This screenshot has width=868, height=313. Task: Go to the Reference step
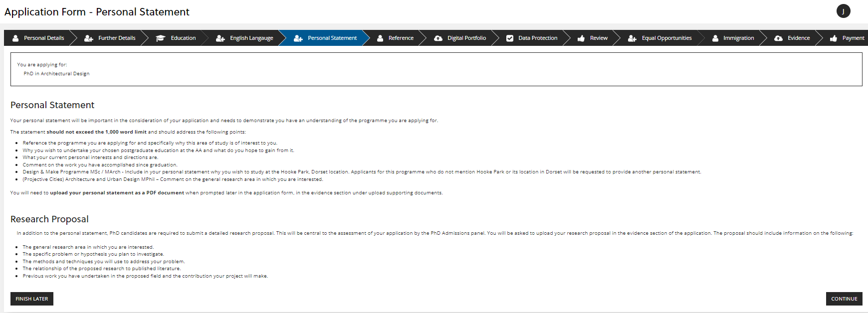[x=401, y=38]
